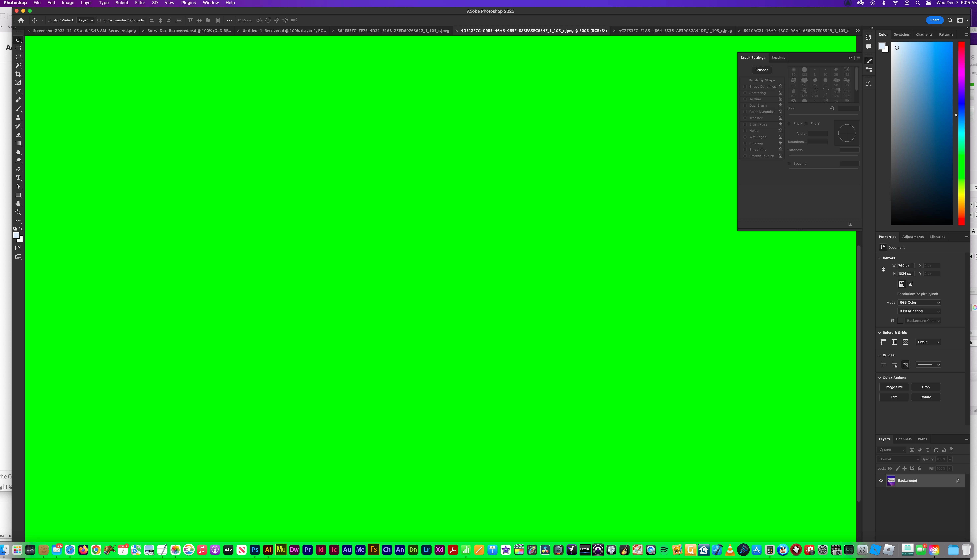Select the Crop tool in toolbar
Viewport: 977px width, 560px height.
coord(18,74)
